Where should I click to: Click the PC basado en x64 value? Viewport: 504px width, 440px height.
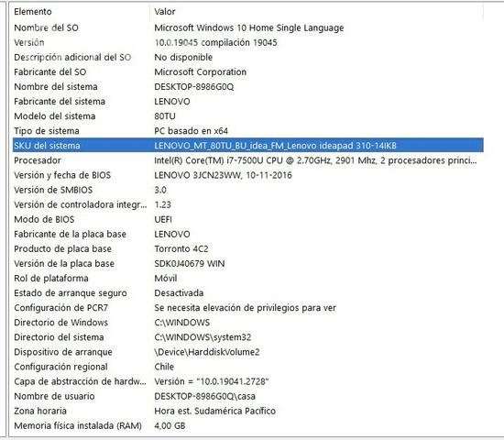pos(191,131)
